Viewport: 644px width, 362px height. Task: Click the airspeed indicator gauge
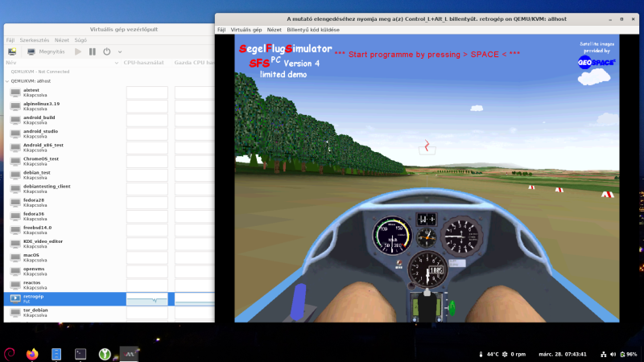(x=392, y=236)
